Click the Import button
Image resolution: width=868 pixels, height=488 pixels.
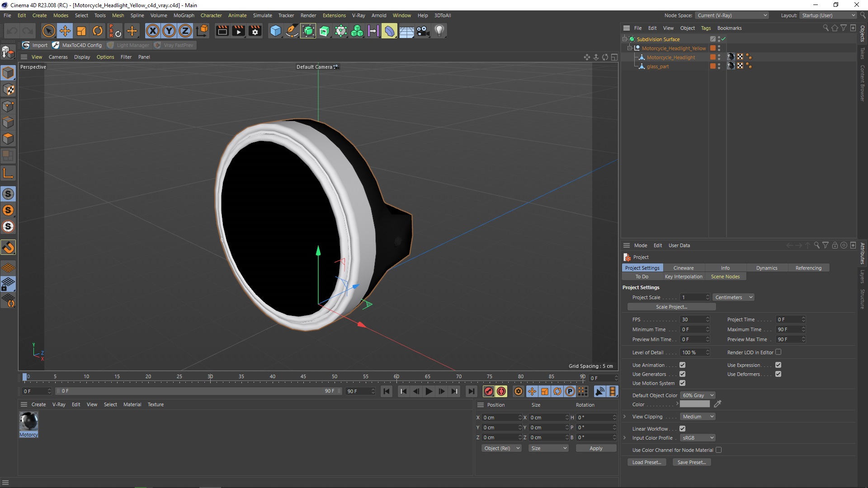click(x=35, y=45)
